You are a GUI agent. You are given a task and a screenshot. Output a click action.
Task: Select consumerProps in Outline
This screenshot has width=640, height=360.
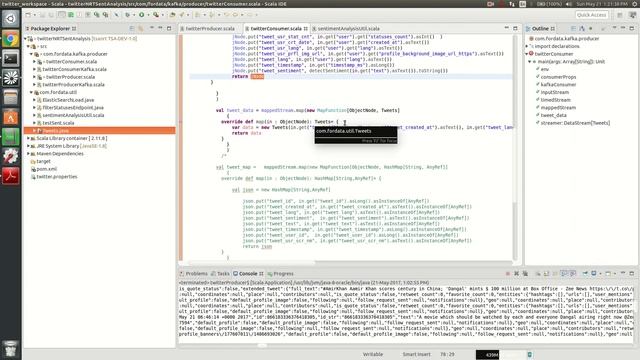click(x=558, y=77)
